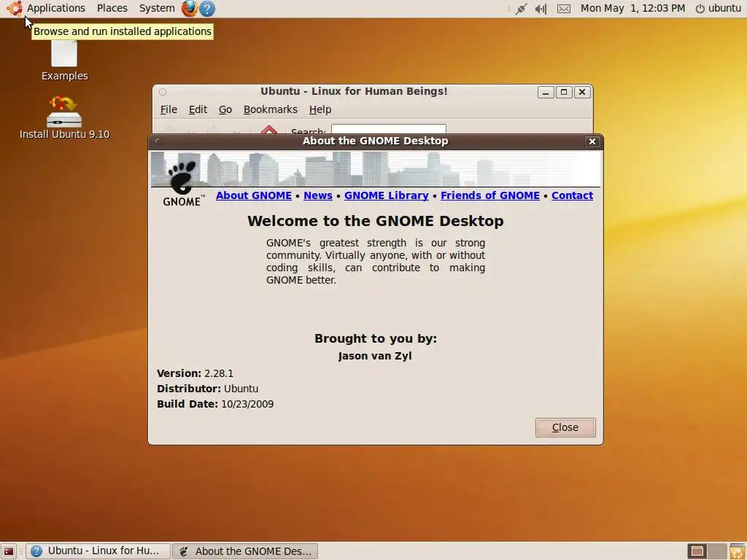The height and width of the screenshot is (560, 747).
Task: Maximize the Ubuntu help window
Action: [x=564, y=92]
